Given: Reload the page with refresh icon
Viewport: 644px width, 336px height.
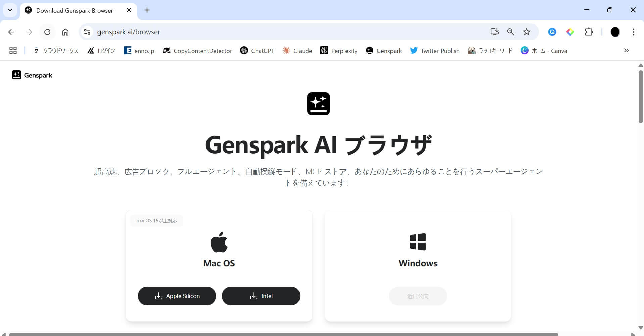Looking at the screenshot, I should [x=47, y=32].
